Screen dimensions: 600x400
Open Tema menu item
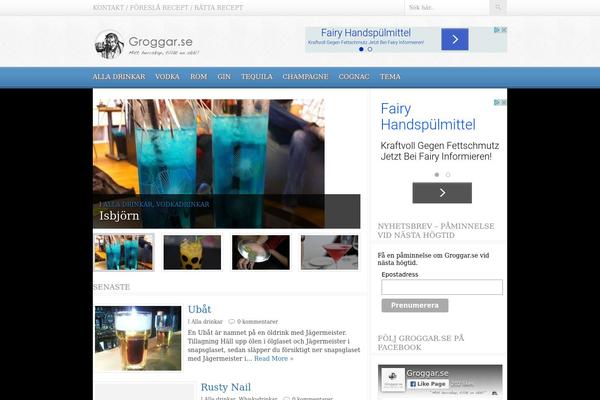390,77
